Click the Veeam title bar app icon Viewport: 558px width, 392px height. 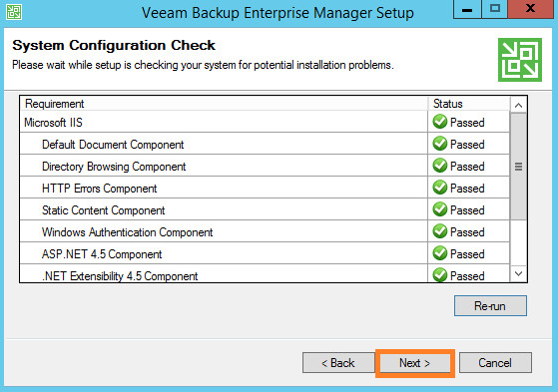click(14, 12)
